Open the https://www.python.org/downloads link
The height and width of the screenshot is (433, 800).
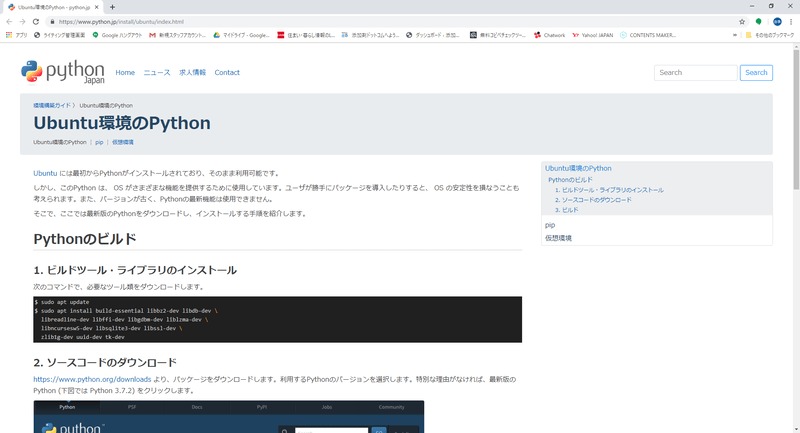point(92,379)
